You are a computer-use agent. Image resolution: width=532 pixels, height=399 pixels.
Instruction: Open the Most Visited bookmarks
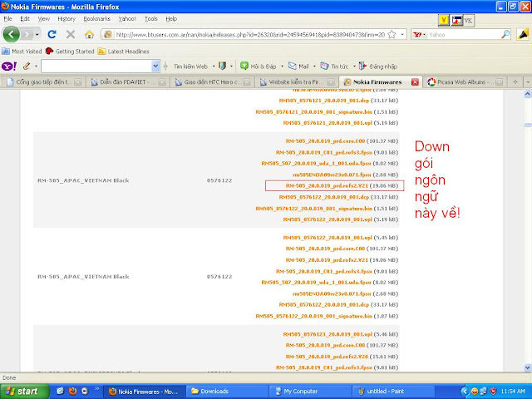point(22,52)
